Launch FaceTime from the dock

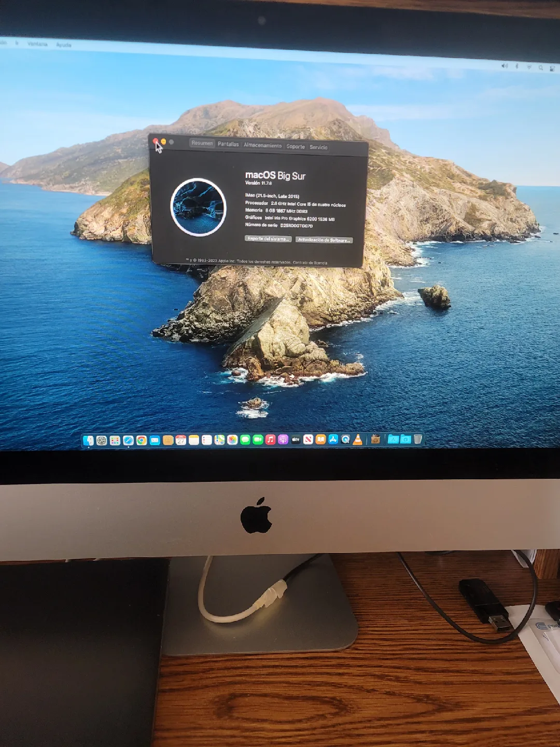258,440
